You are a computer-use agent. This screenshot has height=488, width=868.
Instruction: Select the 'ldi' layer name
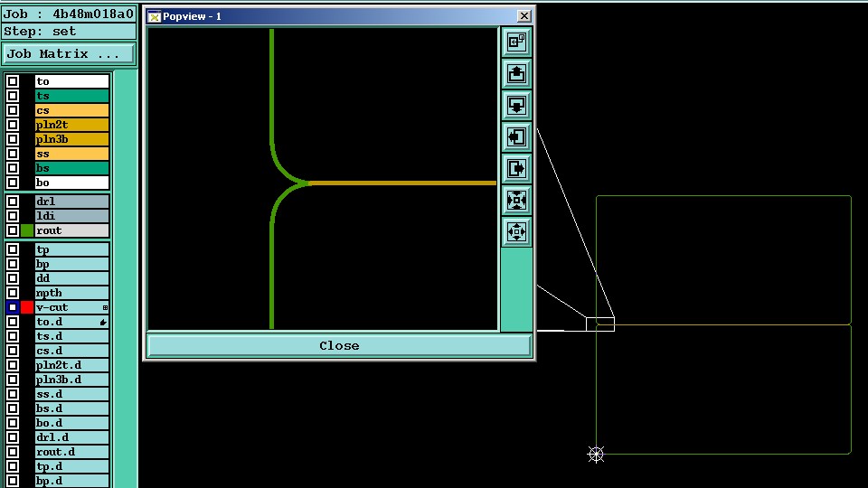[72, 216]
